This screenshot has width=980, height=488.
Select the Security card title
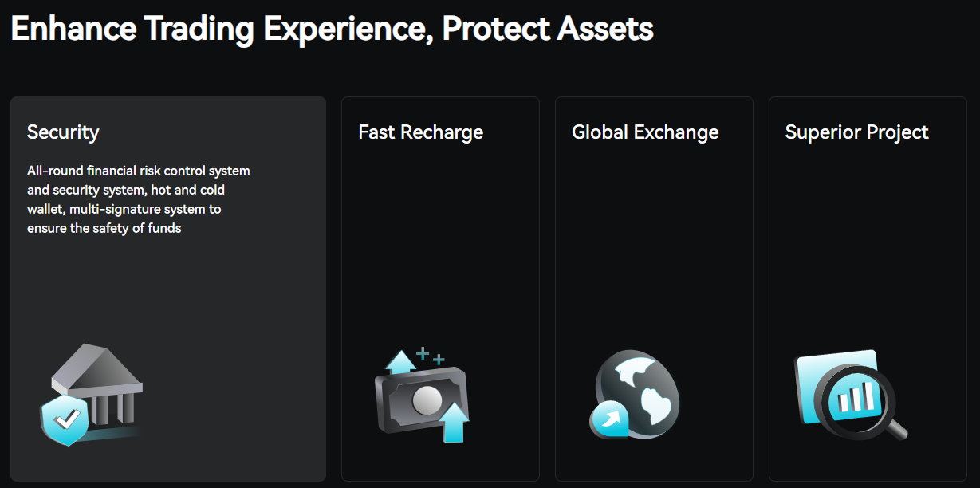click(63, 132)
